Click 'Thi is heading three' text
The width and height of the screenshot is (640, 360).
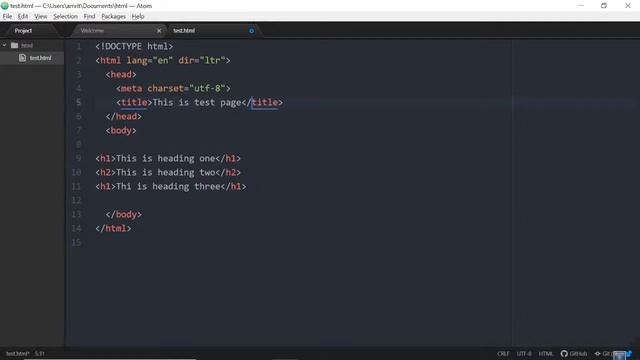click(x=168, y=186)
